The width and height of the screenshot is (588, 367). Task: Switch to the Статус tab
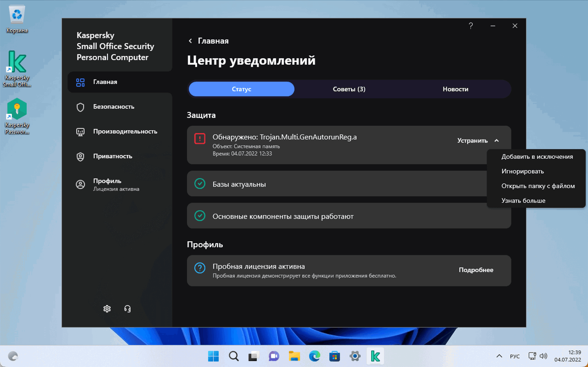tap(241, 89)
